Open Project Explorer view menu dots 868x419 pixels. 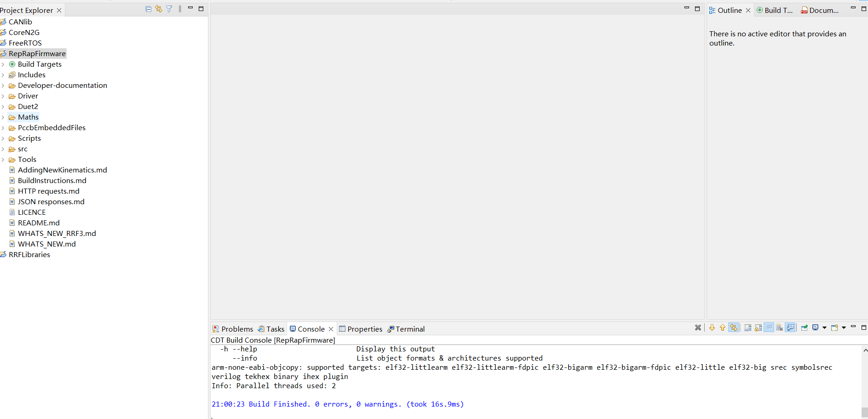point(180,9)
